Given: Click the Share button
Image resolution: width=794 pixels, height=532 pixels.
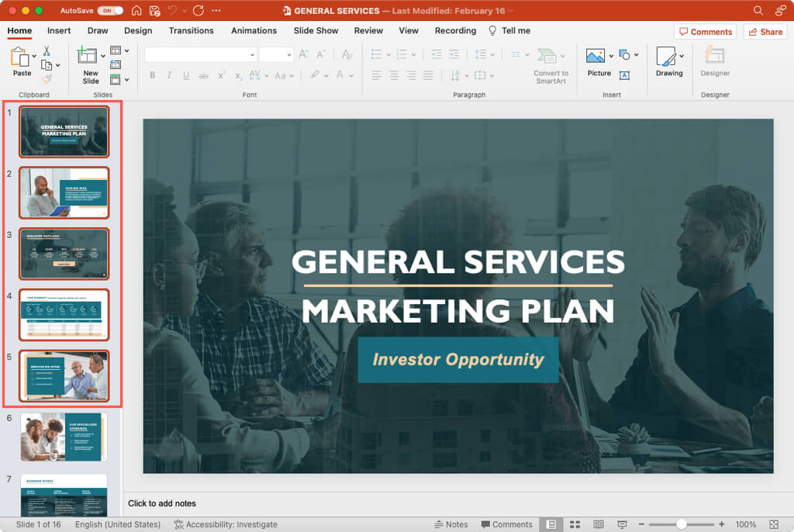Looking at the screenshot, I should [x=765, y=32].
